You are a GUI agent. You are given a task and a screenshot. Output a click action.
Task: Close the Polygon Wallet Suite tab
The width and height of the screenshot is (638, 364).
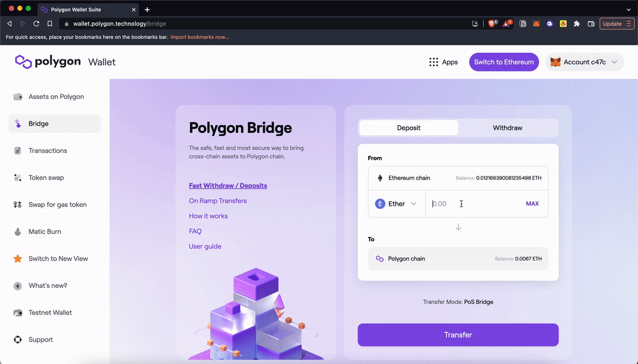[134, 10]
